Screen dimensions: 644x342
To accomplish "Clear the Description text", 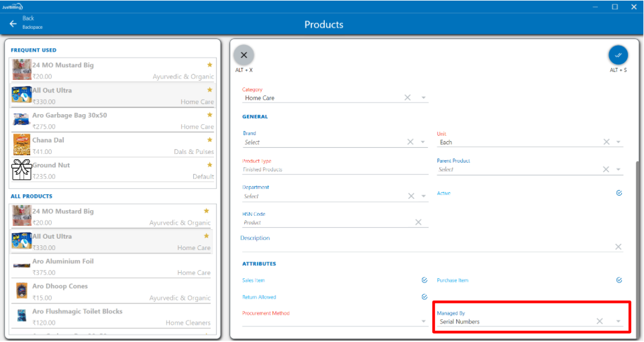I will [x=618, y=247].
